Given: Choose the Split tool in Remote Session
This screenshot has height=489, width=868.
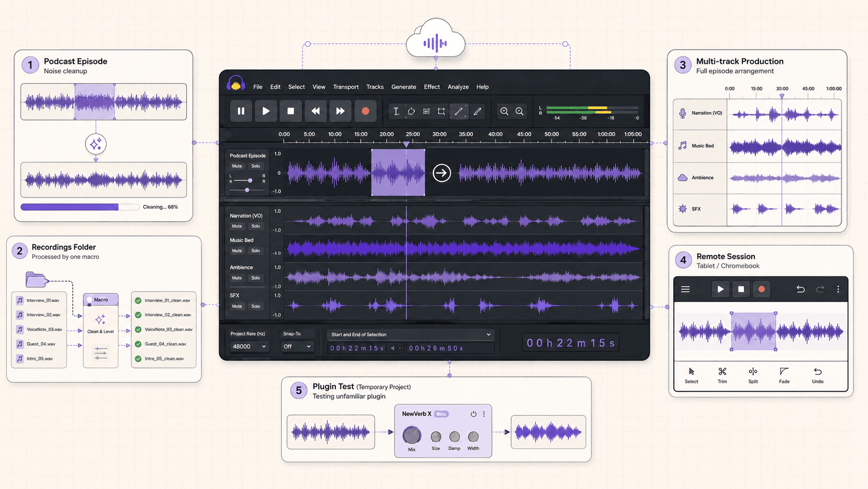Looking at the screenshot, I should click(753, 375).
